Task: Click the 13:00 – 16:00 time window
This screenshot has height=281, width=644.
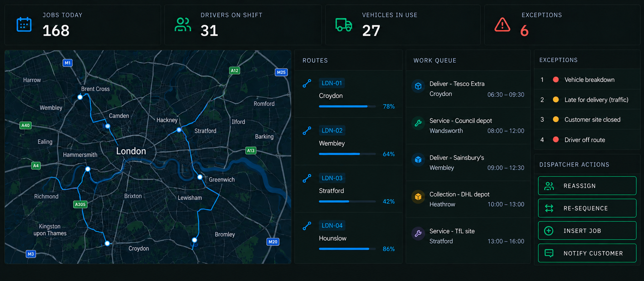Action: pos(506,241)
